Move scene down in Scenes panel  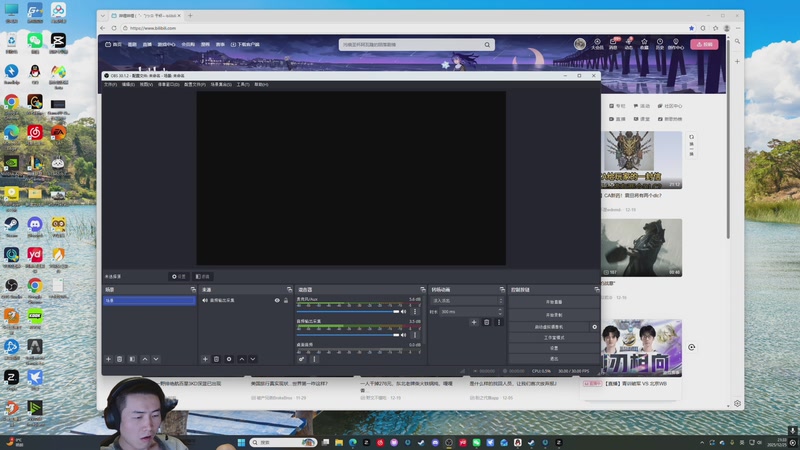coord(156,359)
